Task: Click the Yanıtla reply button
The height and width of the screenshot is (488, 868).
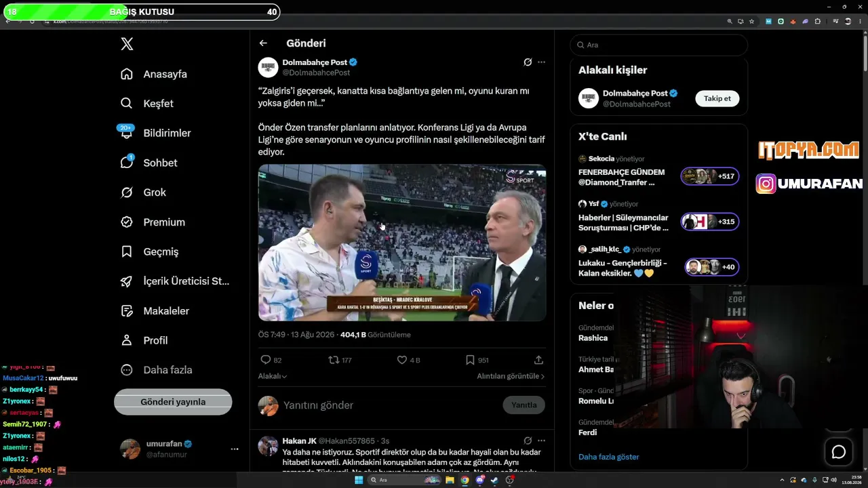Action: [524, 405]
